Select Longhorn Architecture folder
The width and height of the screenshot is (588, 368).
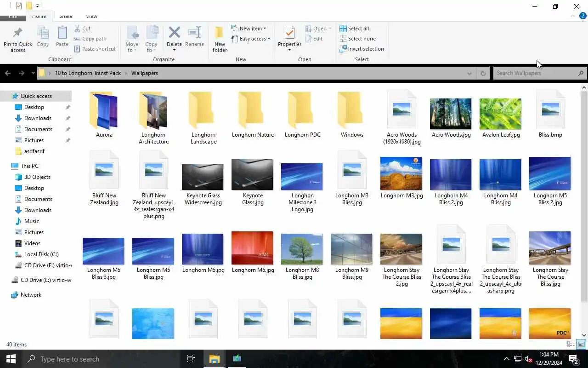153,118
